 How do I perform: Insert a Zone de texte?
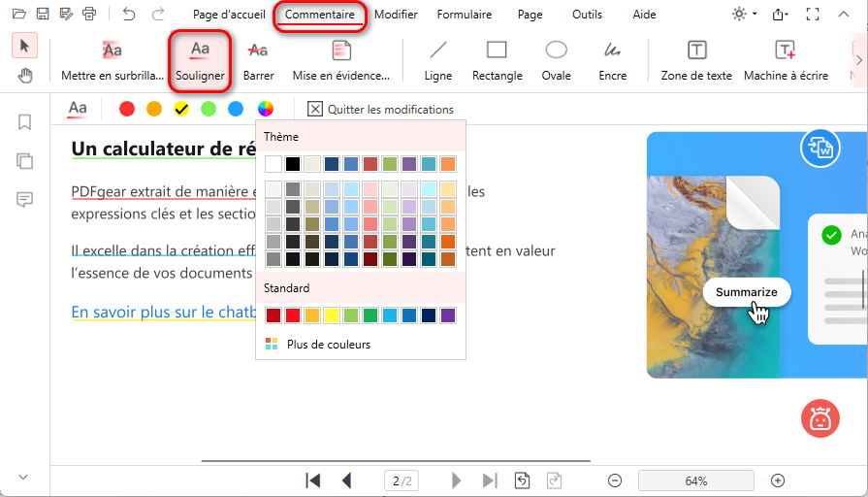[696, 61]
